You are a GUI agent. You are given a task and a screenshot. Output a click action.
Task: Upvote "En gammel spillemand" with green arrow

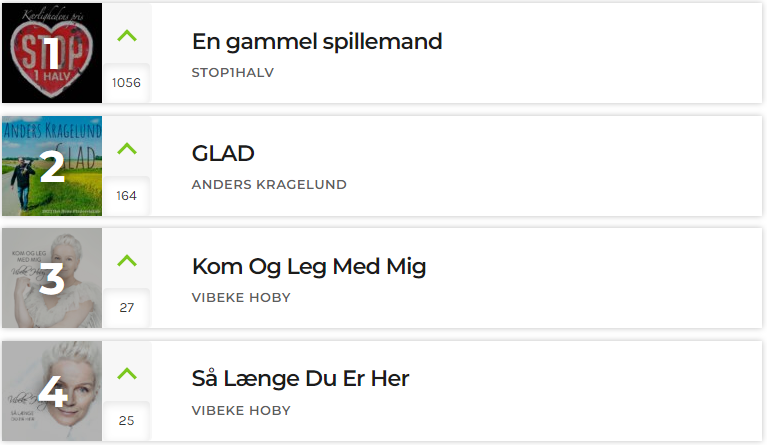[127, 36]
